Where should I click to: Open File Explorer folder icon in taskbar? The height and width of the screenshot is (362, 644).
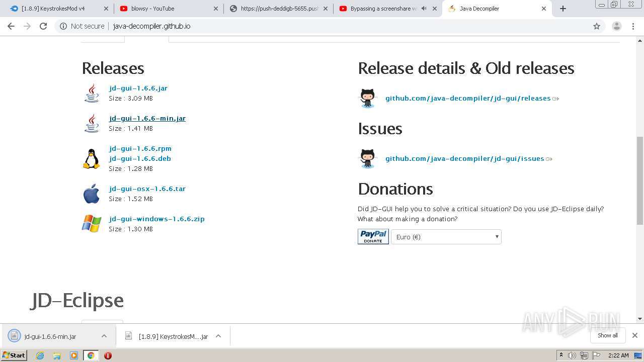pos(57,355)
